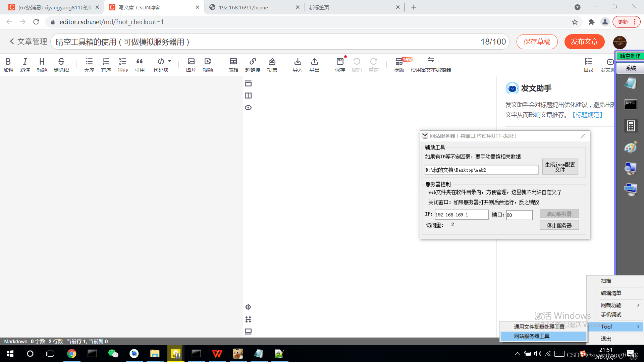Insert a video (视频)
Viewport: 644px width, 362px height.
pyautogui.click(x=208, y=65)
